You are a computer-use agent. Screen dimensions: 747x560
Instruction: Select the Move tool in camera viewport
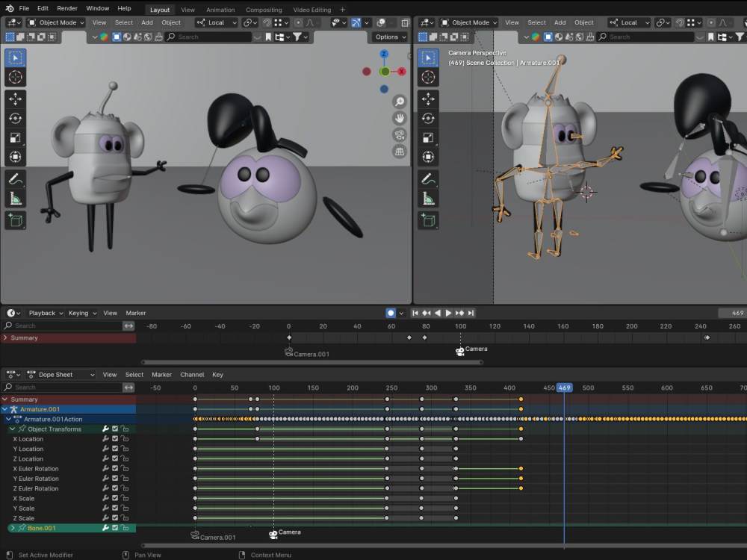point(428,99)
